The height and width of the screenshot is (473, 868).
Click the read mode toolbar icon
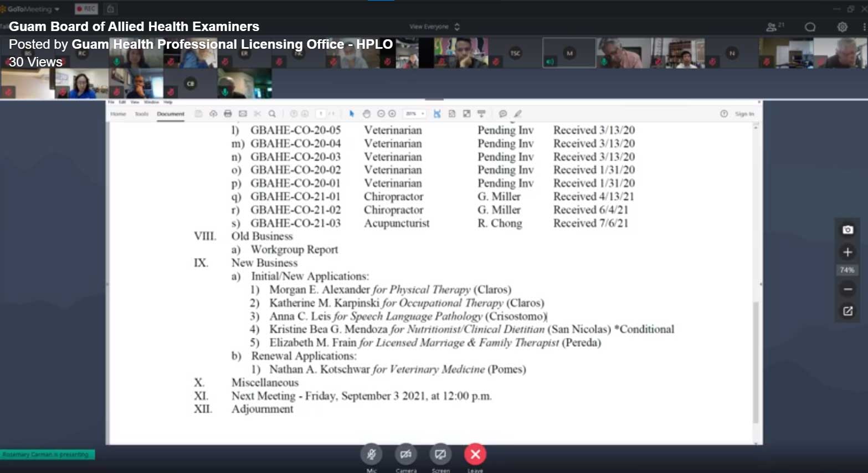(481, 114)
